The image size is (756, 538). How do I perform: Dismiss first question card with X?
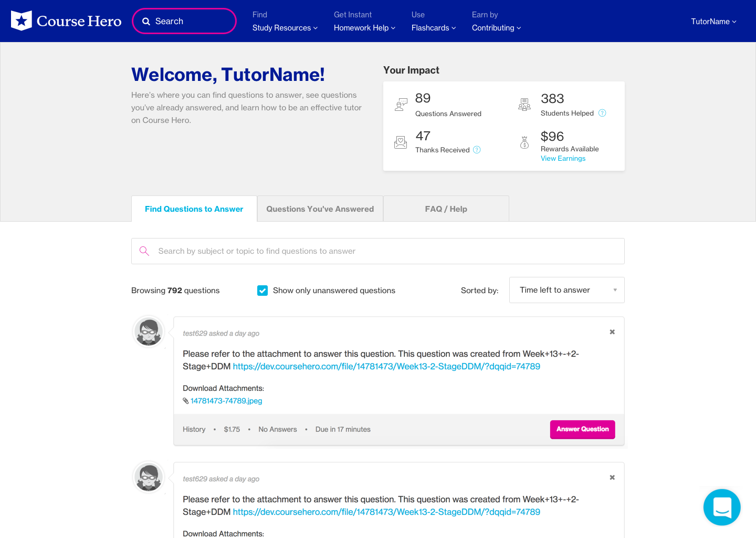612,332
